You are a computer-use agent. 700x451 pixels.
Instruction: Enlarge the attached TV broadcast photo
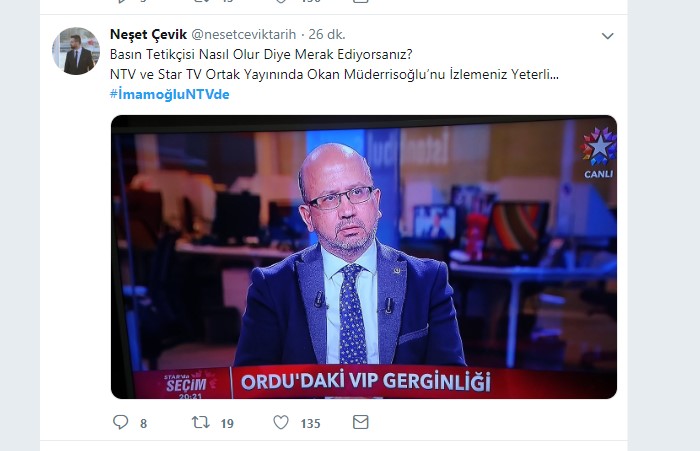pyautogui.click(x=364, y=257)
